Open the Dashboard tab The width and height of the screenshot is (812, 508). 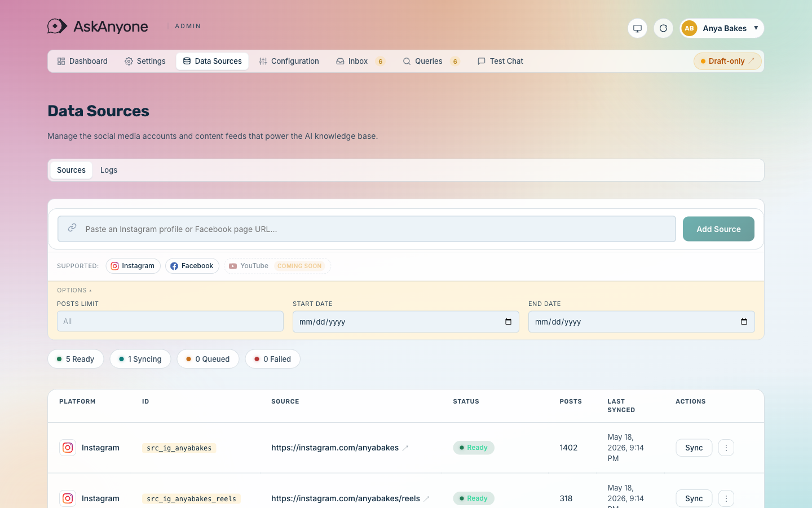pos(82,61)
